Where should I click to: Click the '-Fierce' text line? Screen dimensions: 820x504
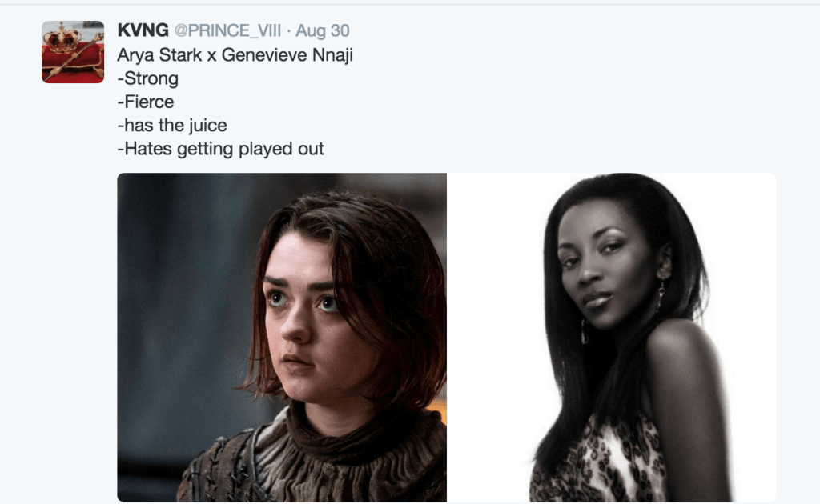(146, 102)
